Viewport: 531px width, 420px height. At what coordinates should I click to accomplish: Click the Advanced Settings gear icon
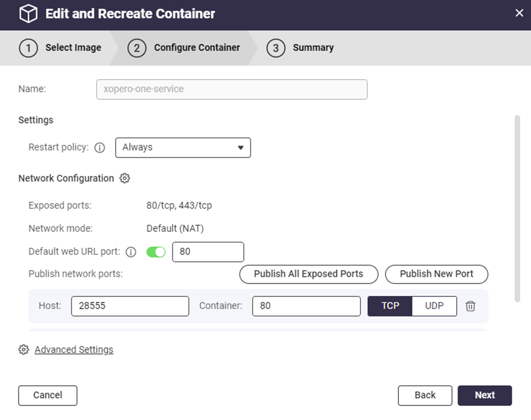pyautogui.click(x=24, y=350)
